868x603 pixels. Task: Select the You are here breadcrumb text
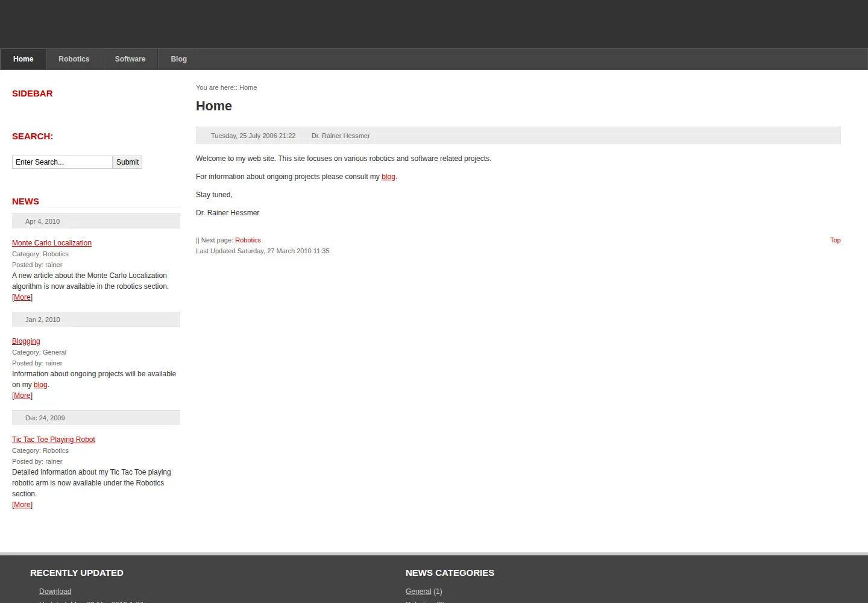(226, 87)
